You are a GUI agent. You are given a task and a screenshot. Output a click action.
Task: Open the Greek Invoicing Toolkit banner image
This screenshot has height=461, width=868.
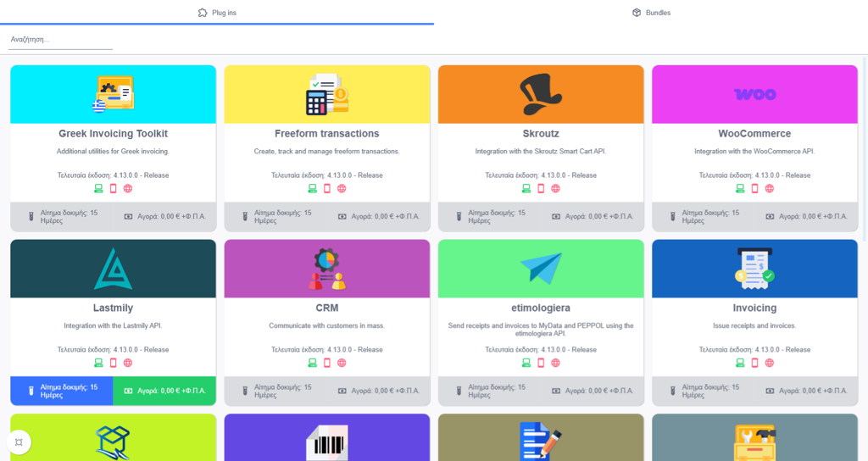[113, 94]
